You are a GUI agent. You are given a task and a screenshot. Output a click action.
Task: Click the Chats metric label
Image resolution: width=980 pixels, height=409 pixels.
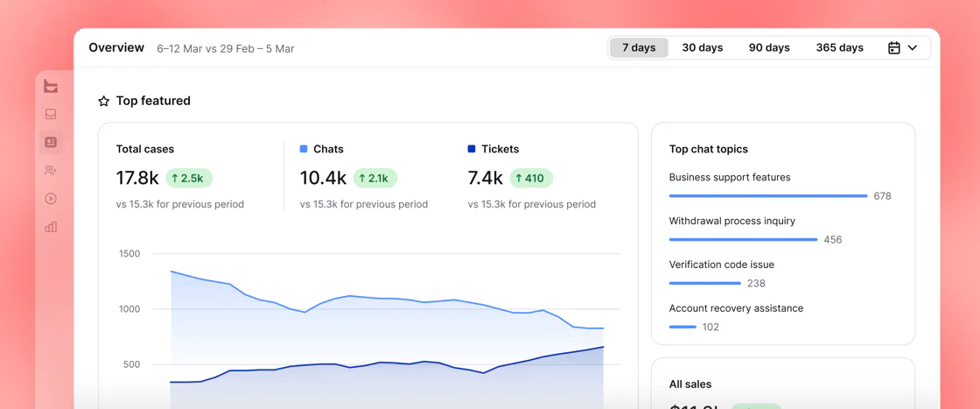[x=329, y=150]
